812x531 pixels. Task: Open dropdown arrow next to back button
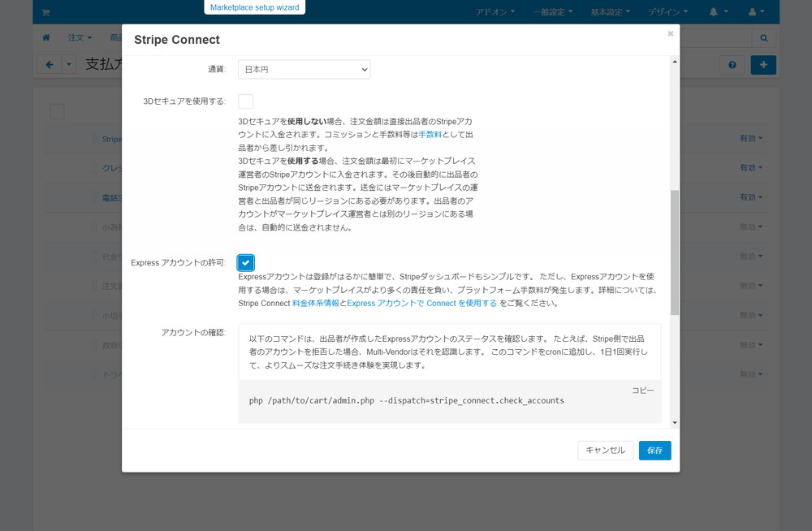click(69, 65)
